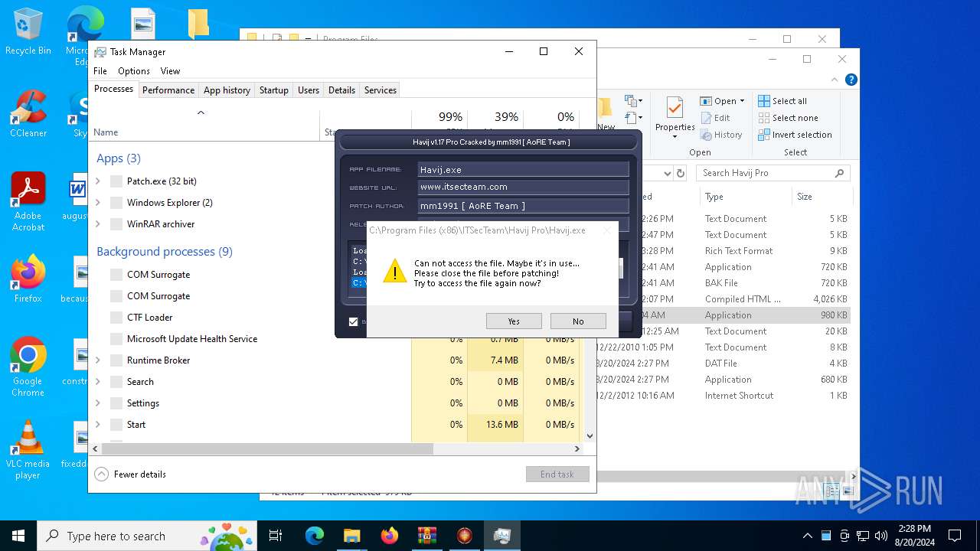Click the search magnifier in Search Havij Pro
The width and height of the screenshot is (980, 551).
click(839, 173)
